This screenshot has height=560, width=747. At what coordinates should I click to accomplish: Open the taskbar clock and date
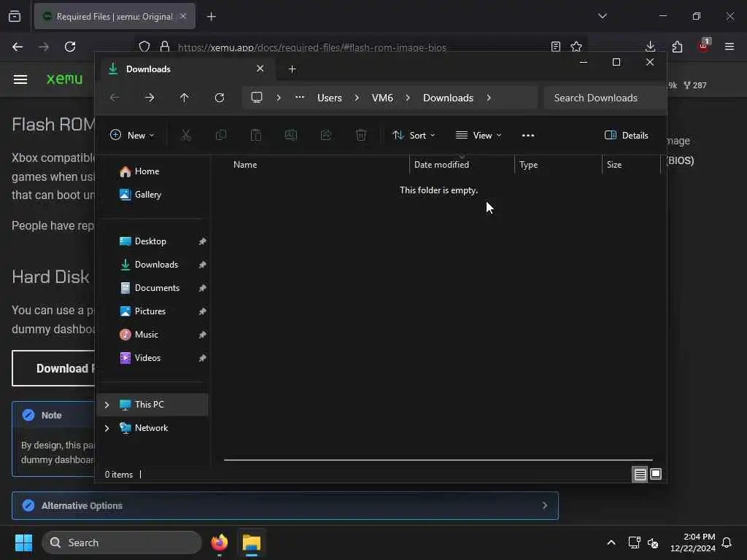(693, 542)
